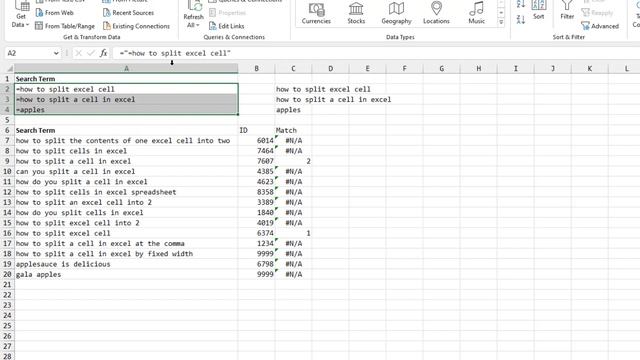640x360 pixels.
Task: Click the 'ID' header cell
Action: pyautogui.click(x=256, y=130)
